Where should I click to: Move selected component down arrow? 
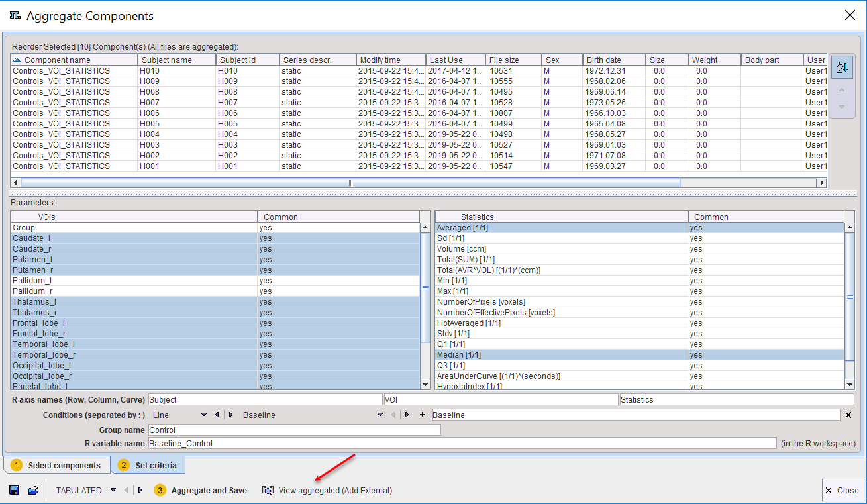tap(842, 107)
